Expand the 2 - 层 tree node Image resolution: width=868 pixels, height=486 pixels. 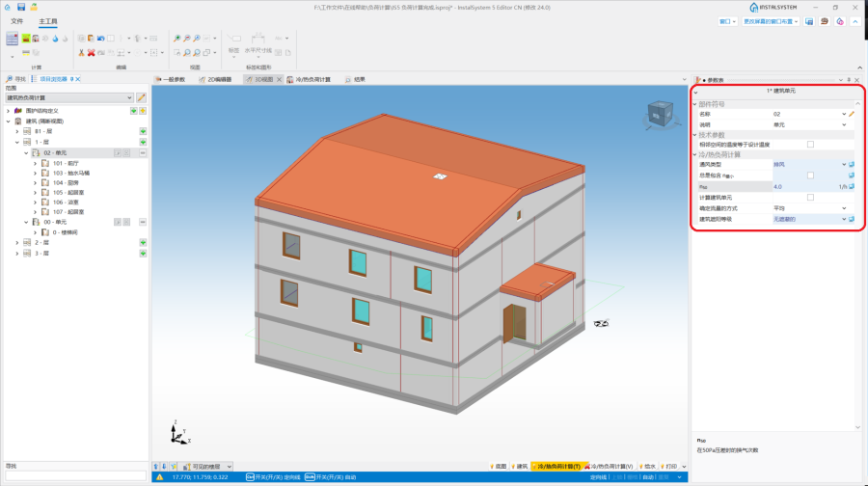tap(17, 243)
